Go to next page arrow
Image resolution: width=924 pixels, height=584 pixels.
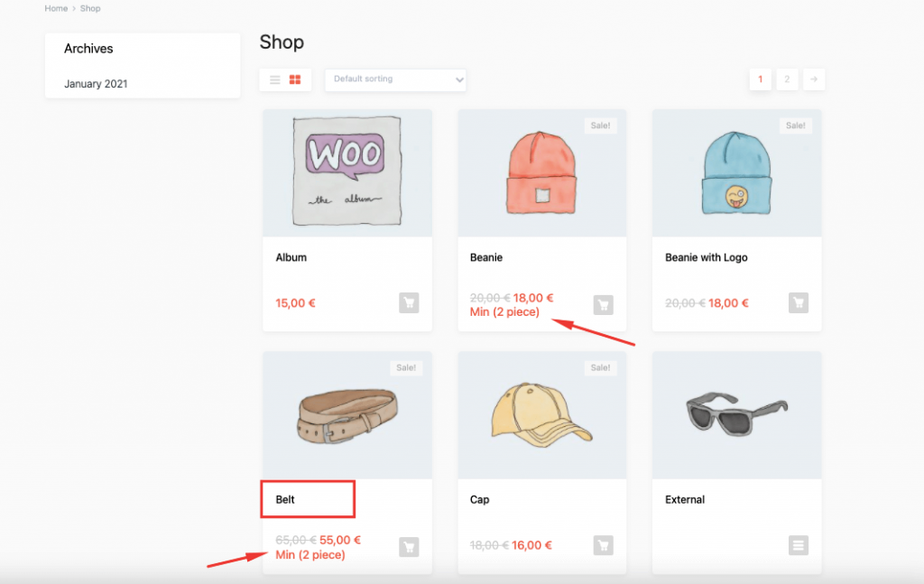click(814, 79)
